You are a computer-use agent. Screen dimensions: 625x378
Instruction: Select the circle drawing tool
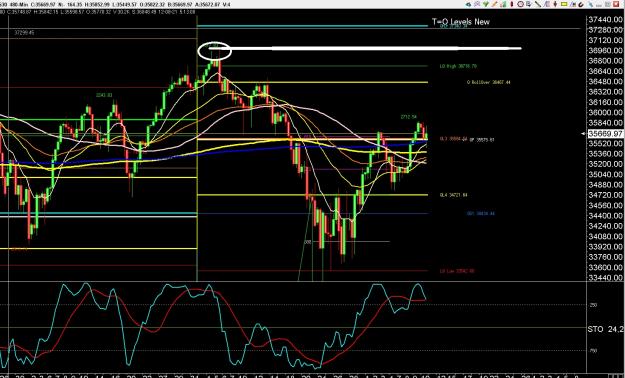[x=521, y=4]
